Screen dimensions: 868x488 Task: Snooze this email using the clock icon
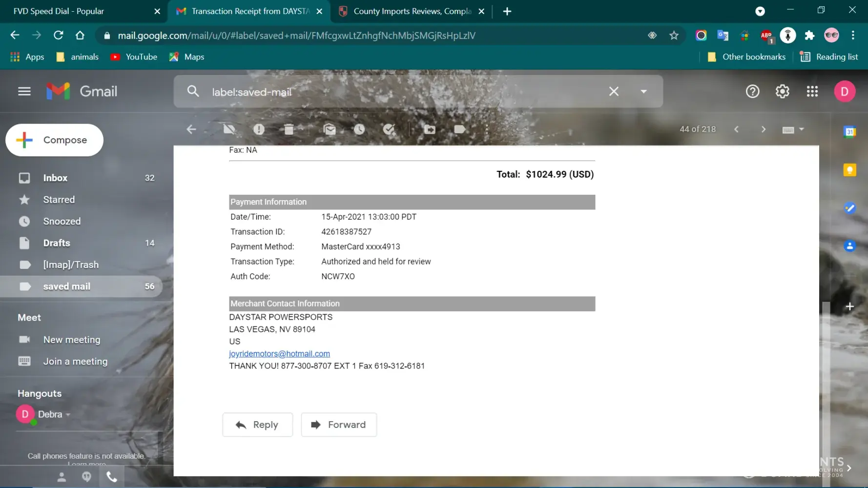[x=359, y=129]
